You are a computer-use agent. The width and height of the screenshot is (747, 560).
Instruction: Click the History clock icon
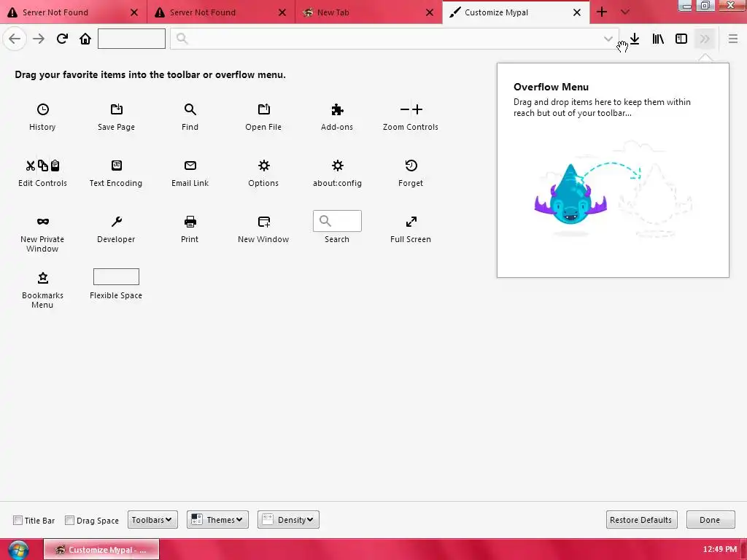43,109
